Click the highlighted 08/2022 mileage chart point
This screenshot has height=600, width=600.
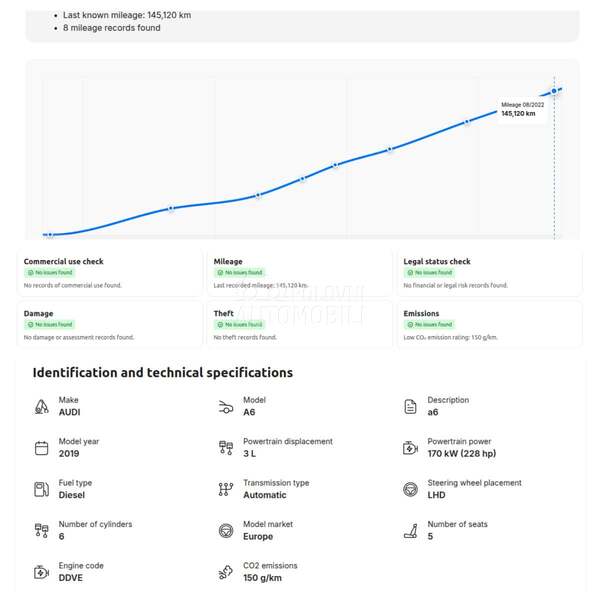coord(554,91)
